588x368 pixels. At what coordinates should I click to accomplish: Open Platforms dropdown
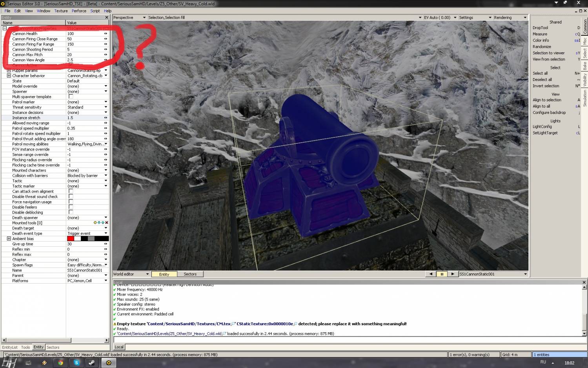(x=106, y=281)
